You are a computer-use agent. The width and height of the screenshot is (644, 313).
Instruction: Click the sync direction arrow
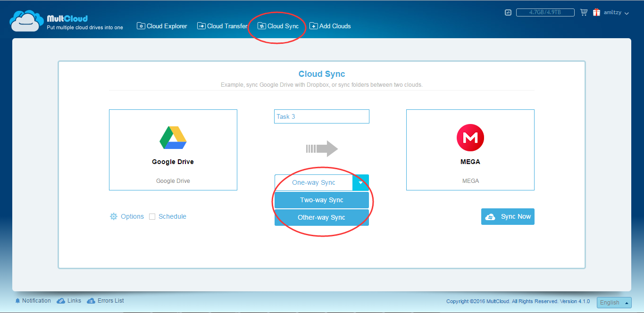[322, 149]
